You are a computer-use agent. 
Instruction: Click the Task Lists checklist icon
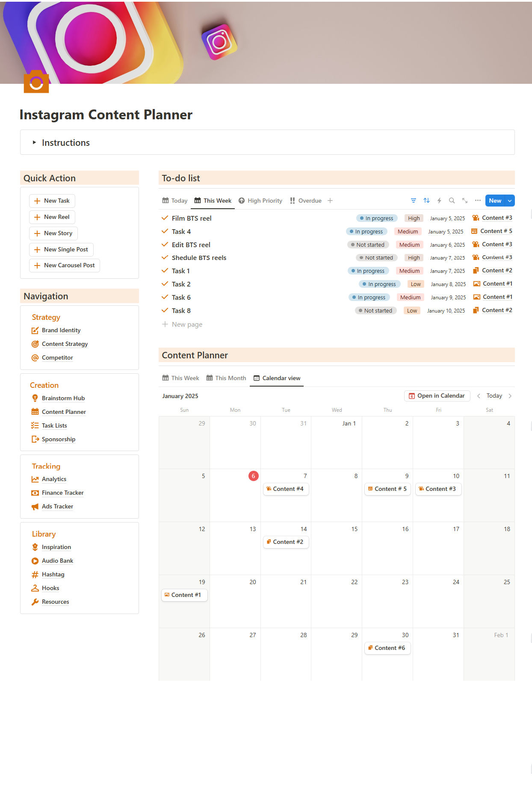click(35, 425)
